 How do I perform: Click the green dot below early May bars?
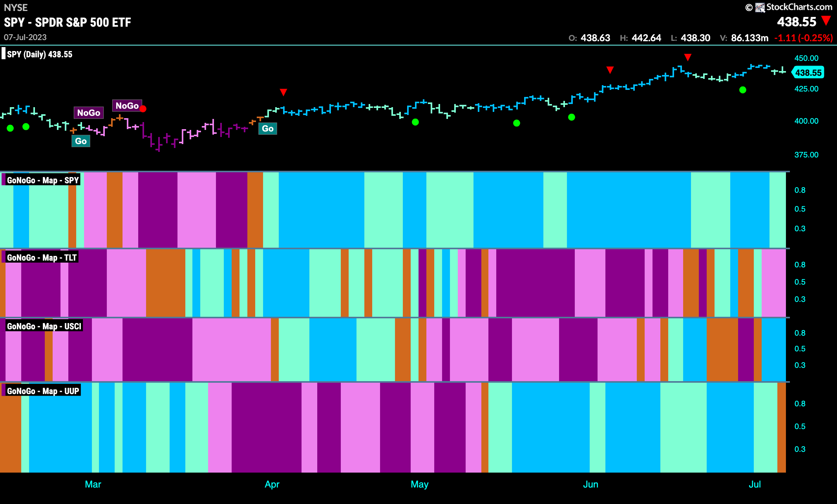(415, 122)
